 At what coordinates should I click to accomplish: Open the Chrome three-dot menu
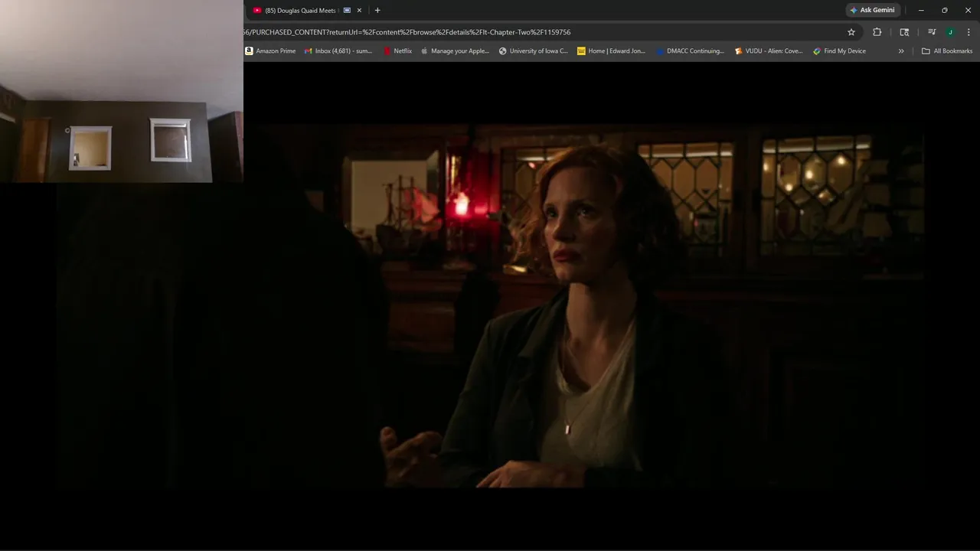pos(969,32)
